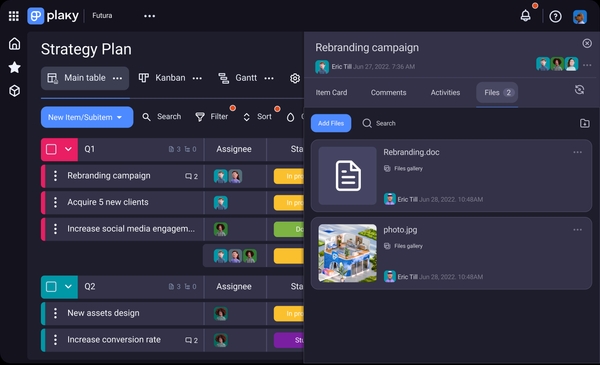600x365 pixels.
Task: Close the Rebranding campaign panel
Action: pyautogui.click(x=587, y=43)
